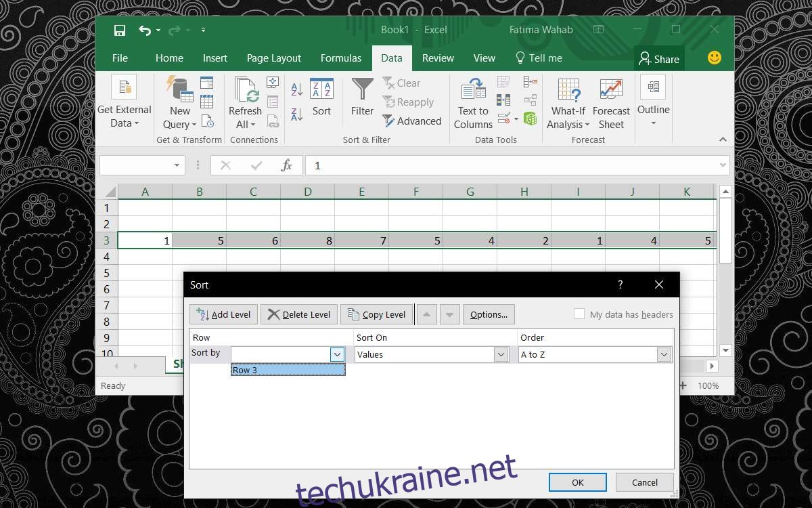
Task: Click Connections icon in Connections group
Action: 273,83
